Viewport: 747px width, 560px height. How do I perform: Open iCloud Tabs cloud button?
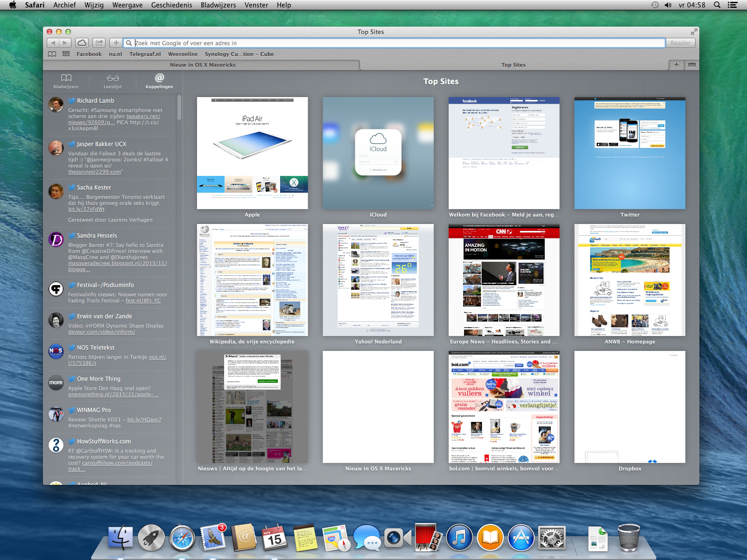(82, 43)
